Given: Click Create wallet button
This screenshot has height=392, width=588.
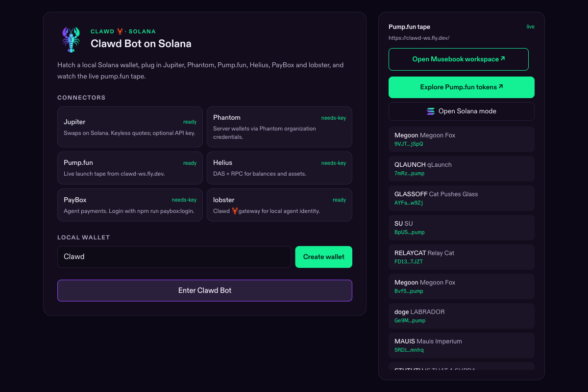Looking at the screenshot, I should tap(324, 257).
